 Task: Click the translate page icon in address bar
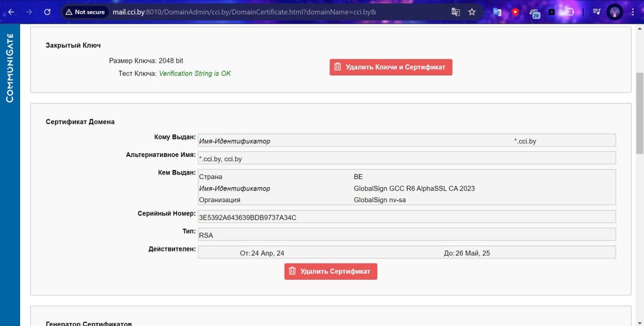click(455, 12)
